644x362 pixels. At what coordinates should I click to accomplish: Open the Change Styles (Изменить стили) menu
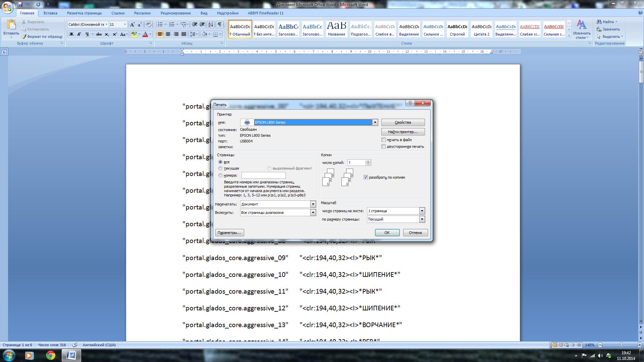pyautogui.click(x=582, y=29)
